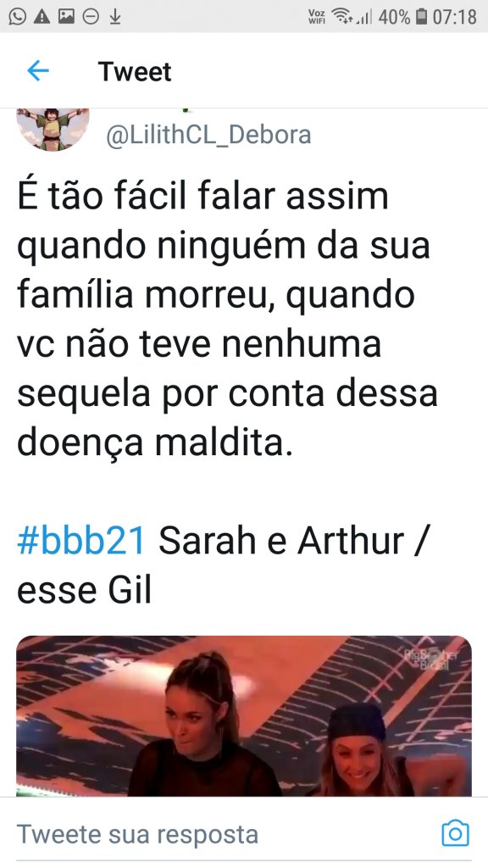Viewport: 488px width, 868px height.
Task: Tap the image notification icon
Action: pyautogui.click(x=66, y=17)
